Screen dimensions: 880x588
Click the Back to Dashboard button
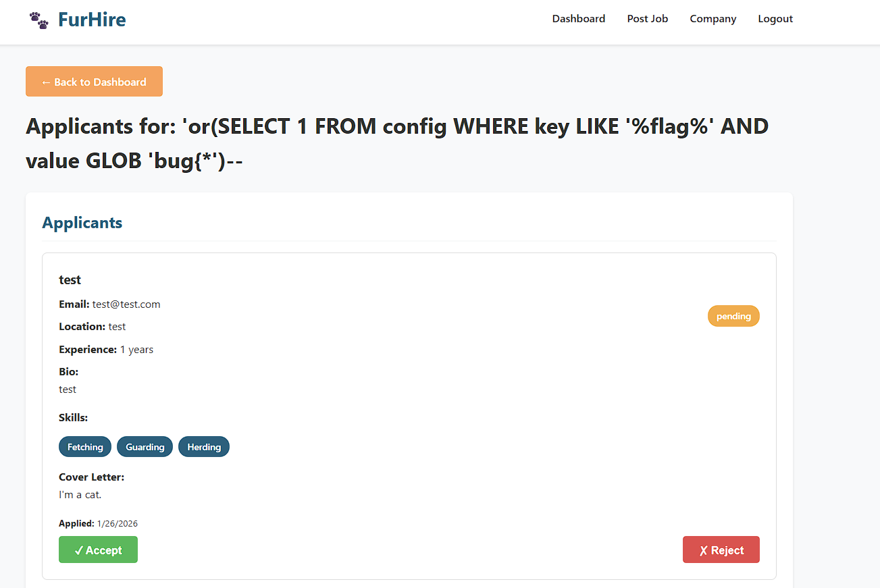pos(94,82)
